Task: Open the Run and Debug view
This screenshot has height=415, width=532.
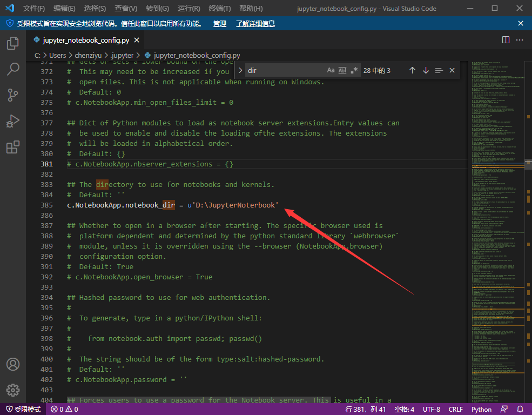Action: pos(13,121)
